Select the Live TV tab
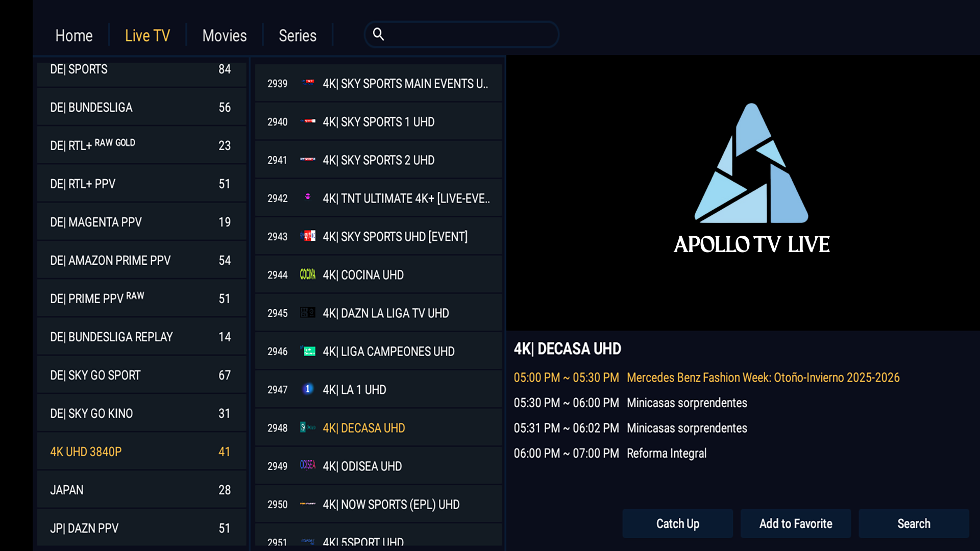 click(x=147, y=35)
